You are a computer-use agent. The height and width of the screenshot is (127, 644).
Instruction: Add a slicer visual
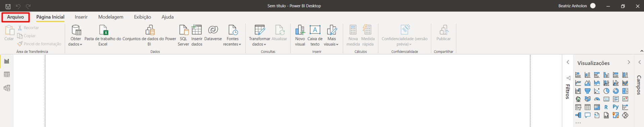578,107
